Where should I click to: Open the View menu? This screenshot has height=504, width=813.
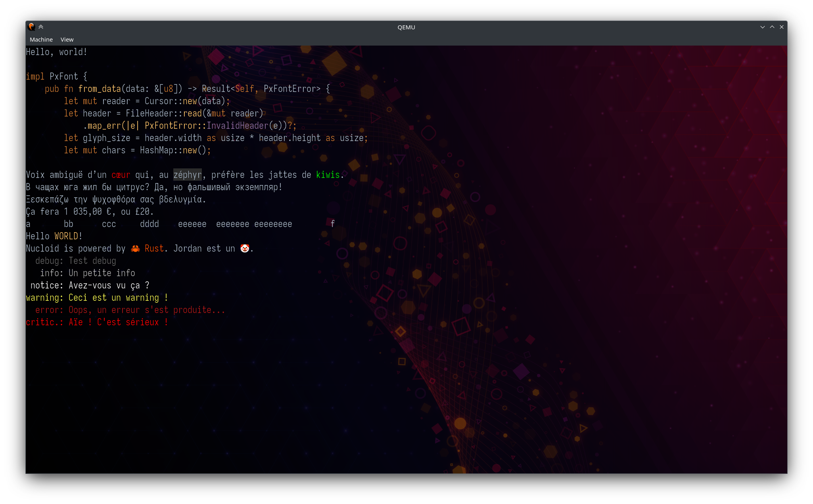pos(67,40)
